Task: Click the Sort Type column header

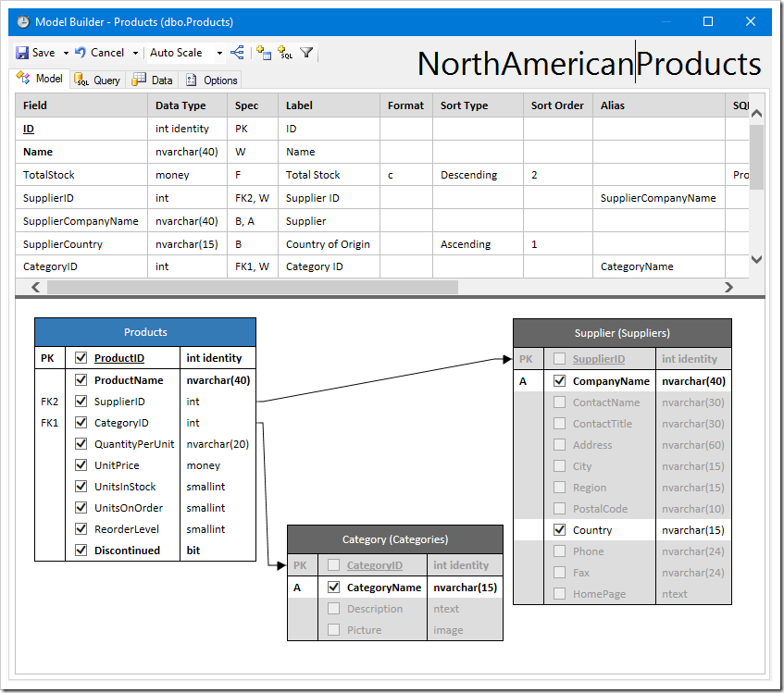Action: click(x=478, y=105)
